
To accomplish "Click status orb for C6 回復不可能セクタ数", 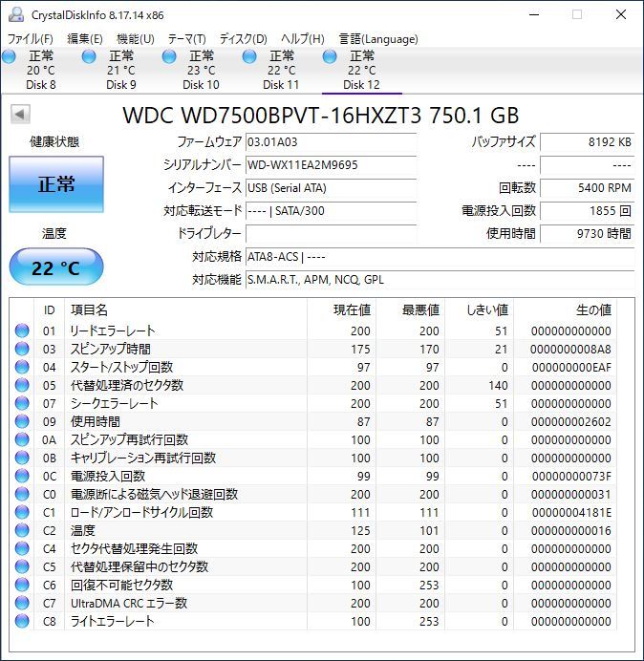I will pyautogui.click(x=22, y=585).
